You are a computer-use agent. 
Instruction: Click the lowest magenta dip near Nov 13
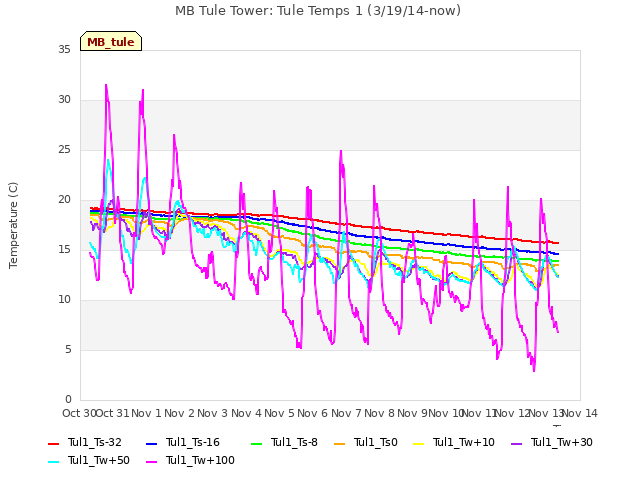click(534, 371)
